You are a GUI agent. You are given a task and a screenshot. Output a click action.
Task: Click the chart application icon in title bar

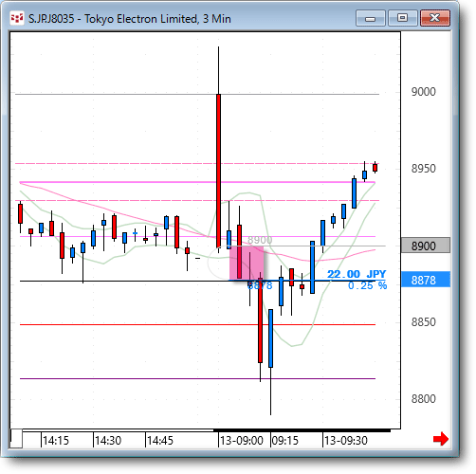click(x=17, y=18)
